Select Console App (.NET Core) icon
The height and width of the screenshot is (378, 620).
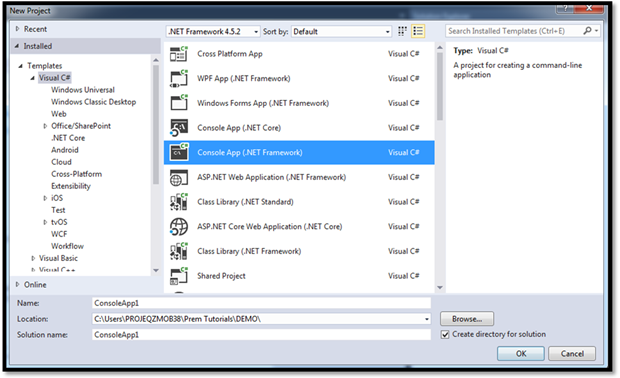[x=179, y=128]
